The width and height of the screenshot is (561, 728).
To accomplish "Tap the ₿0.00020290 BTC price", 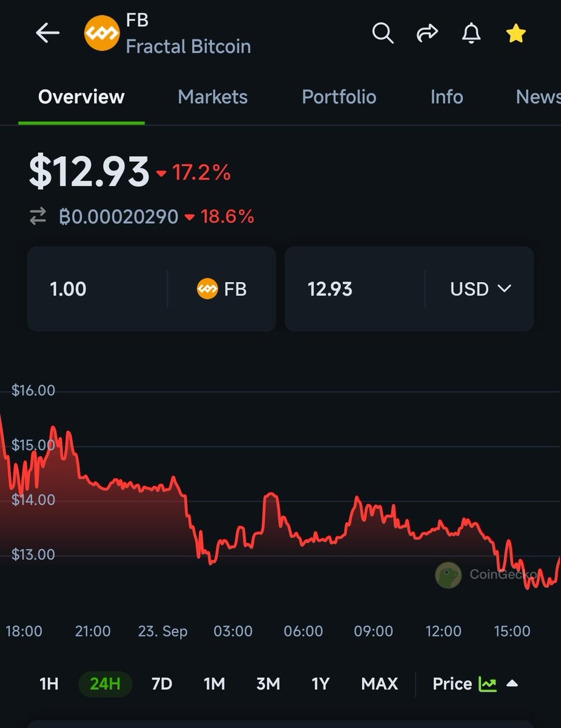I will (119, 217).
